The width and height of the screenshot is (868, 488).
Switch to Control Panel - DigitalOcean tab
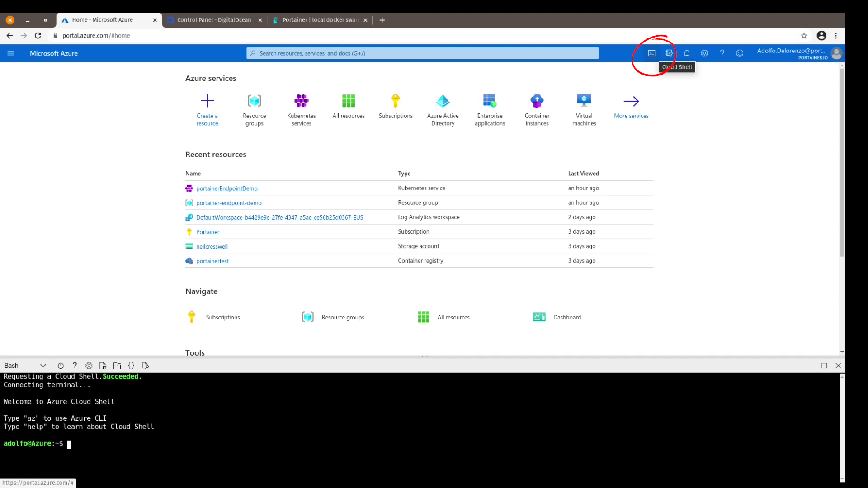point(215,20)
